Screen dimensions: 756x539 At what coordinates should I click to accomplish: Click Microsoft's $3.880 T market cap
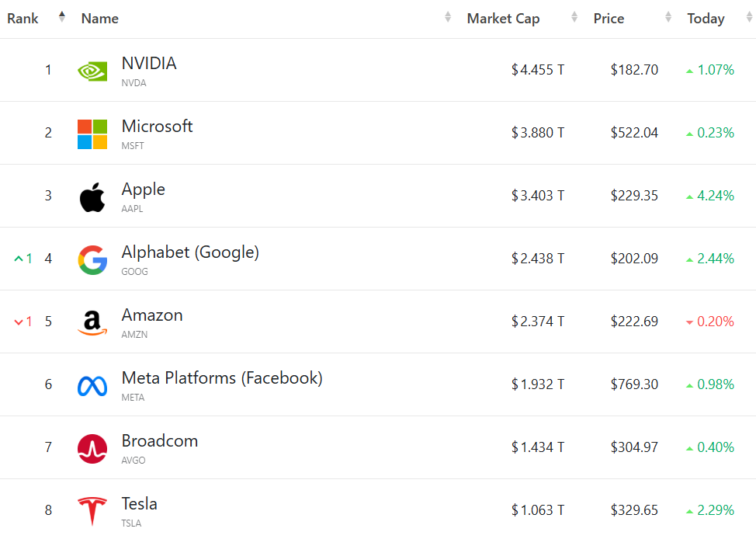pyautogui.click(x=538, y=133)
